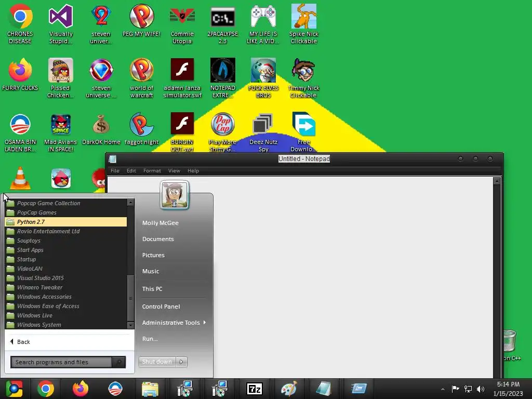Expand the Popcap Game Collection folder
This screenshot has height=399, width=532.
tap(66, 203)
